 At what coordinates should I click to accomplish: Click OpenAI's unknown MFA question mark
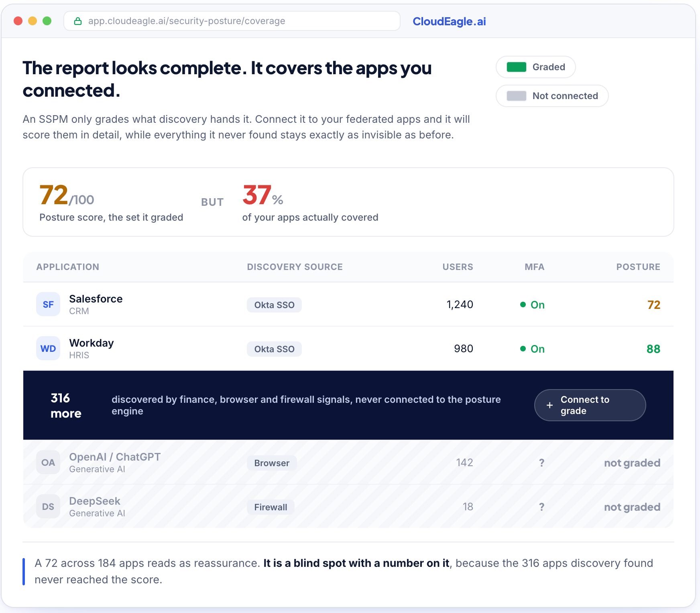(542, 463)
